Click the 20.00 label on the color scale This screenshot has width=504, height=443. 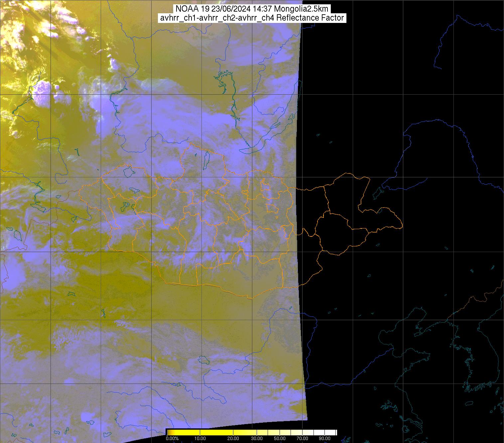click(x=234, y=439)
